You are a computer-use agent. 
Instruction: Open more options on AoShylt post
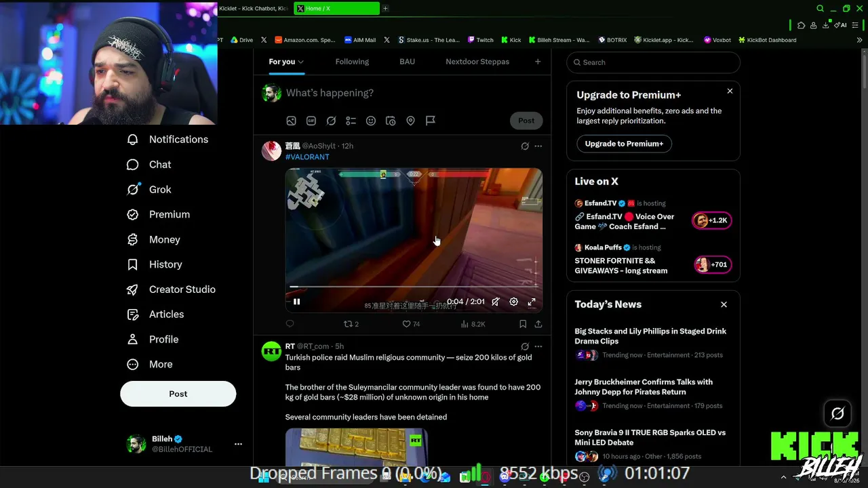click(538, 146)
